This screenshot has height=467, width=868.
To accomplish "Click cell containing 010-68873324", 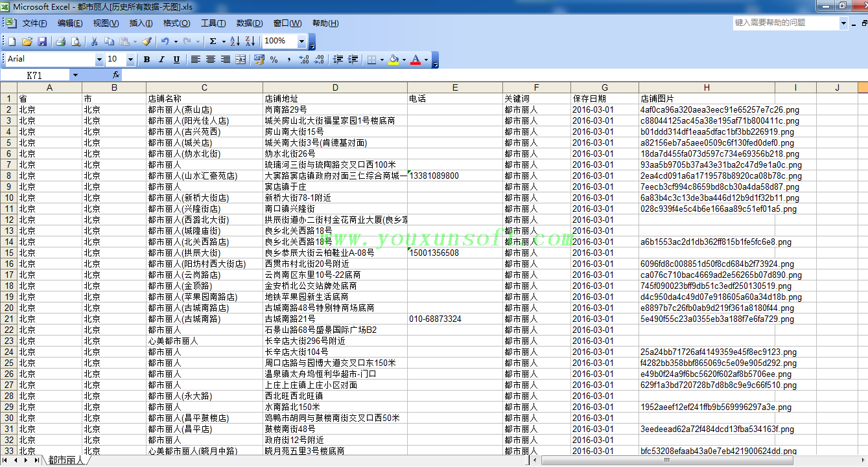I will point(455,319).
